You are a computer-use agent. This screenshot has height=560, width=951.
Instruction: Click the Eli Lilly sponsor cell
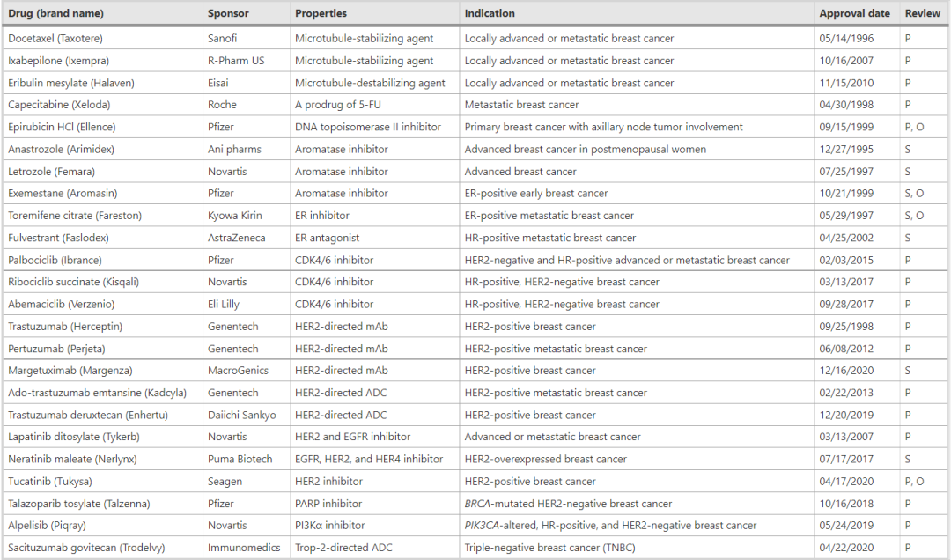(225, 305)
